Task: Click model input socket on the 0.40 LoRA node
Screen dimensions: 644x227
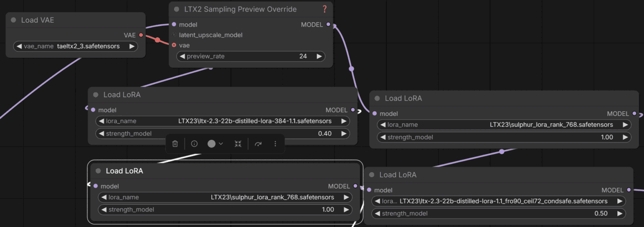Action: click(x=93, y=110)
